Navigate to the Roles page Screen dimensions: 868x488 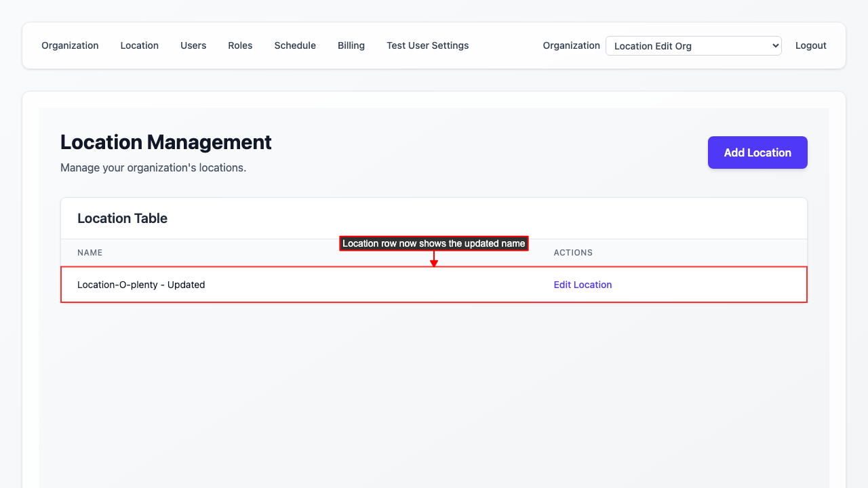point(240,45)
